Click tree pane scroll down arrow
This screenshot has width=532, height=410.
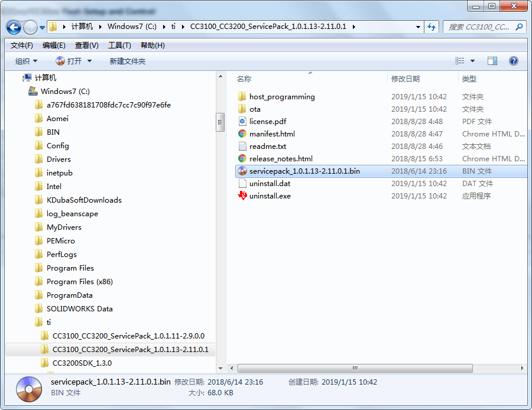click(220, 368)
